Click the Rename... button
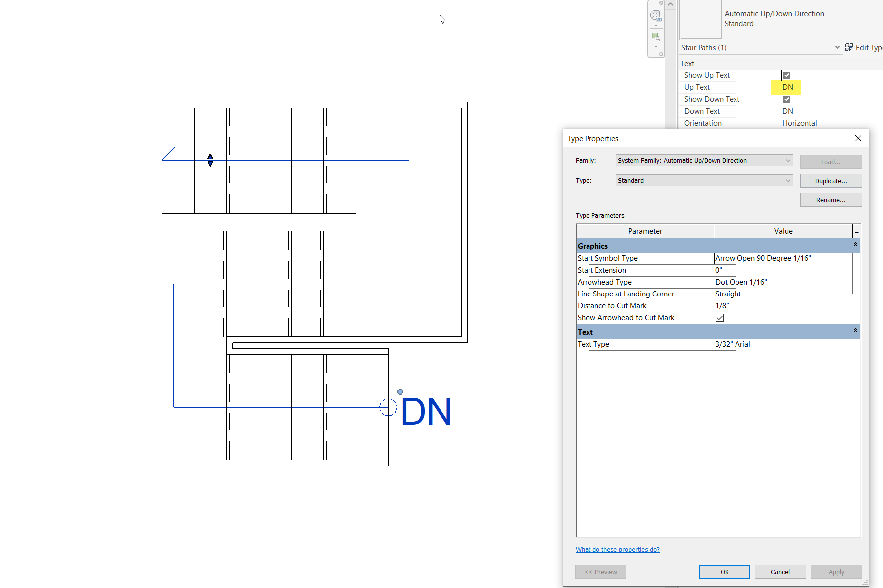This screenshot has width=883, height=588. (x=831, y=200)
